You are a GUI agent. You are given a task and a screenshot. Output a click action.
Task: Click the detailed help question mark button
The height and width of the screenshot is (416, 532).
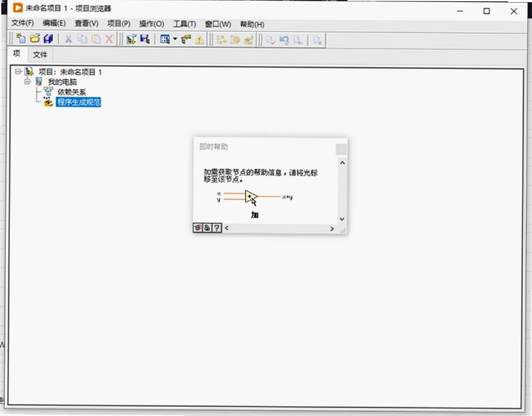[x=216, y=227]
